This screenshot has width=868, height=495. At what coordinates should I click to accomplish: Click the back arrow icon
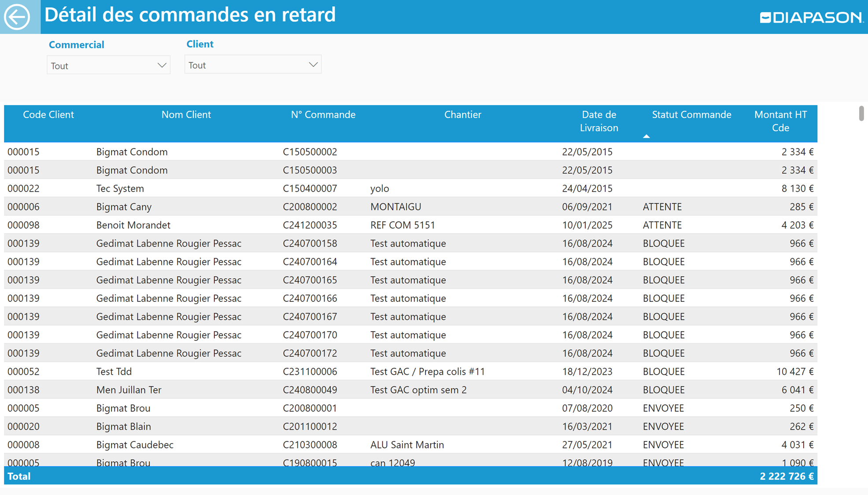(17, 17)
